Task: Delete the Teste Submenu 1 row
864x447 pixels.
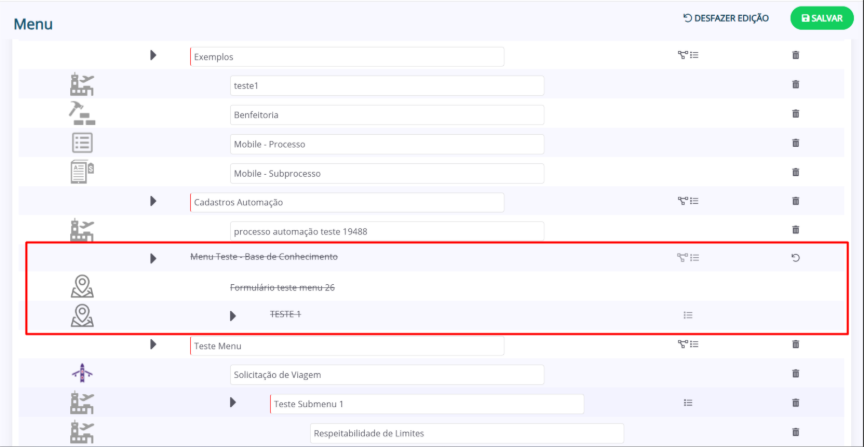Action: (795, 403)
